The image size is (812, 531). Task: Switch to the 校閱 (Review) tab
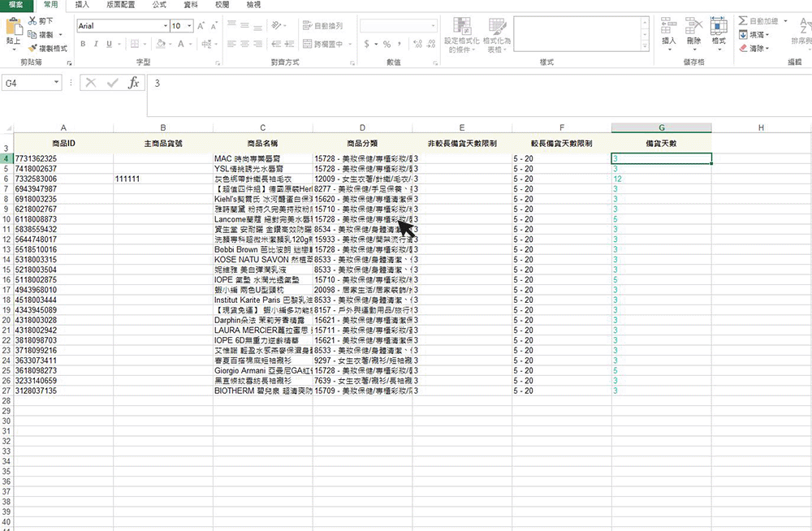222,5
